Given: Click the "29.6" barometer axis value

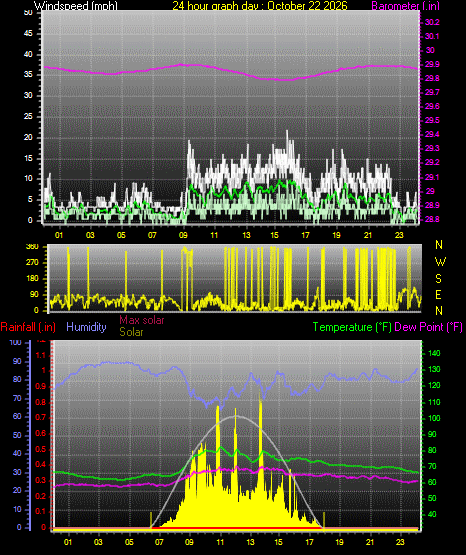Looking at the screenshot, I should 432,106.
